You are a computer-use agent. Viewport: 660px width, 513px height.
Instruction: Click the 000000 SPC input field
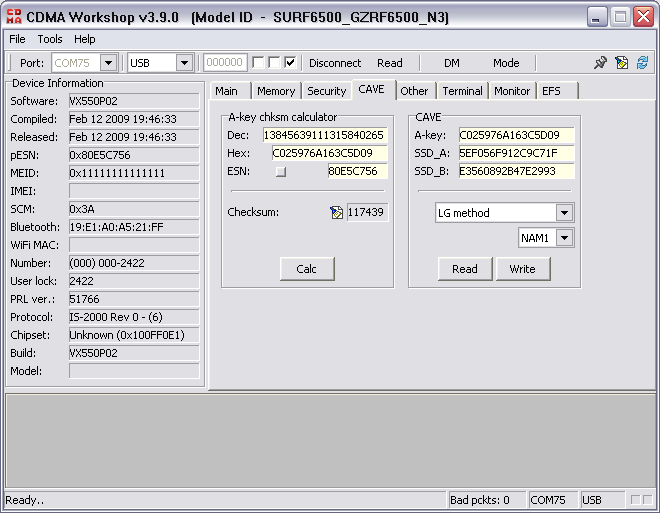[225, 63]
